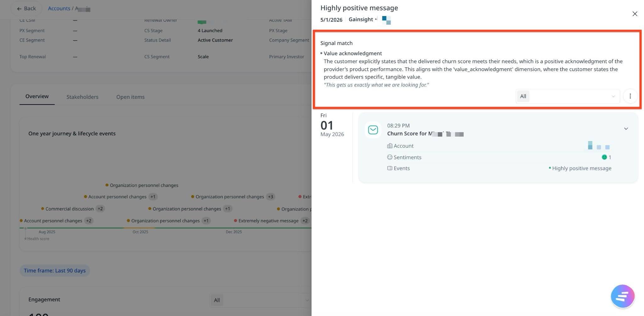Switch to the Stakeholders tab
The width and height of the screenshot is (644, 316).
[82, 97]
